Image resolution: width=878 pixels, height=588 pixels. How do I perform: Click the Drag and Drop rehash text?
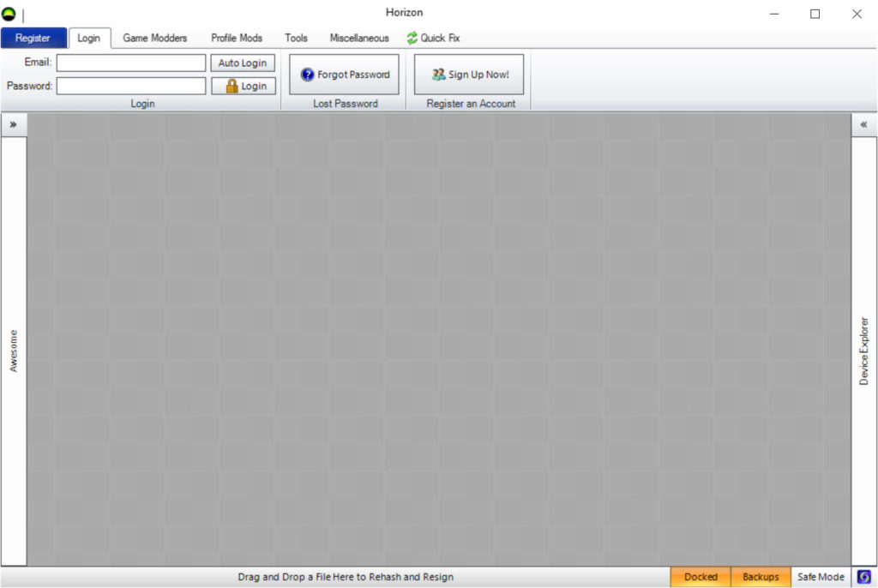346,577
